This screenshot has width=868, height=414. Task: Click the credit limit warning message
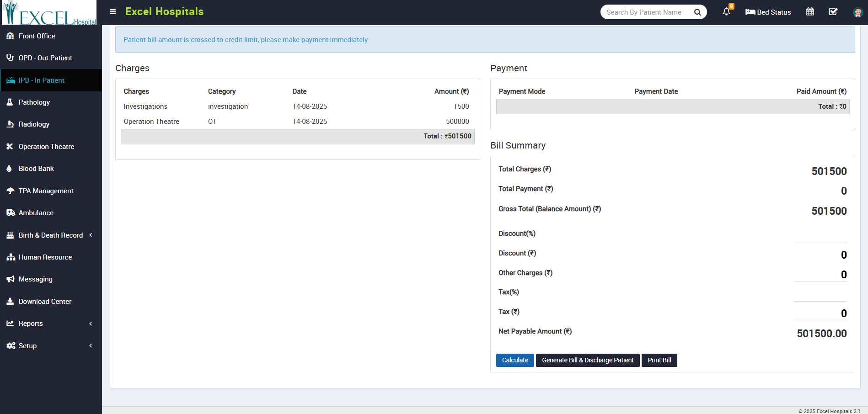point(246,40)
